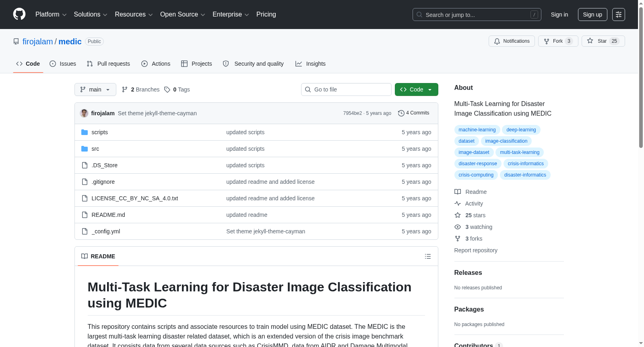Click the Branches icon
Viewport: 644px width, 347px height.
125,89
